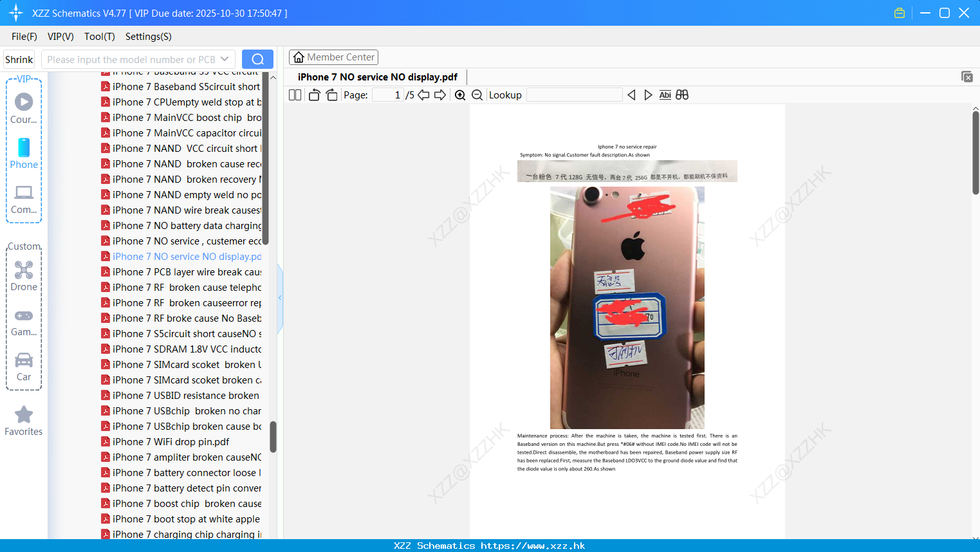Click the Shrink button

pos(19,59)
